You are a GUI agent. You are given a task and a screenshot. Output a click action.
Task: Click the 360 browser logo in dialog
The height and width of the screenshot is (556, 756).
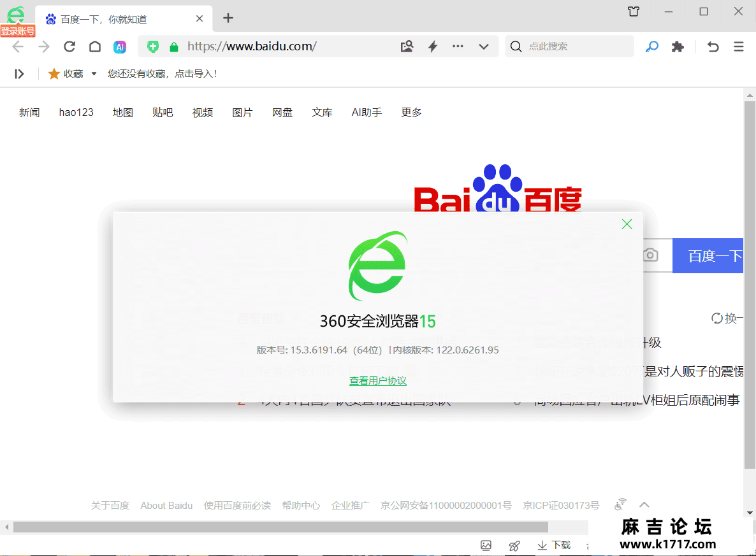[x=378, y=266]
